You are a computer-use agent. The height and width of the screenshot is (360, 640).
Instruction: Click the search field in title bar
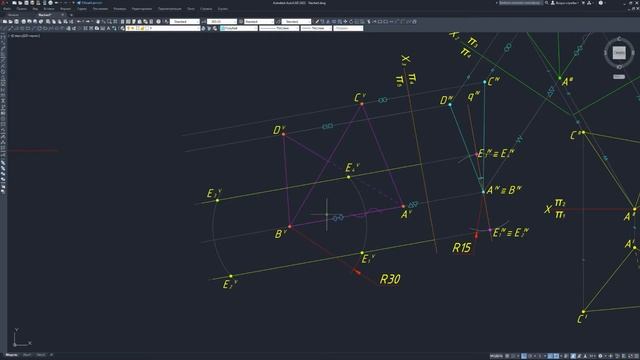[x=520, y=3]
